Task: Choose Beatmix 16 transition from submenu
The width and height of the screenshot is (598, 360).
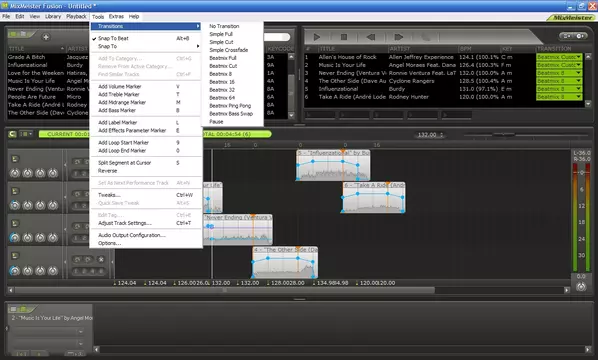Action: pyautogui.click(x=222, y=82)
